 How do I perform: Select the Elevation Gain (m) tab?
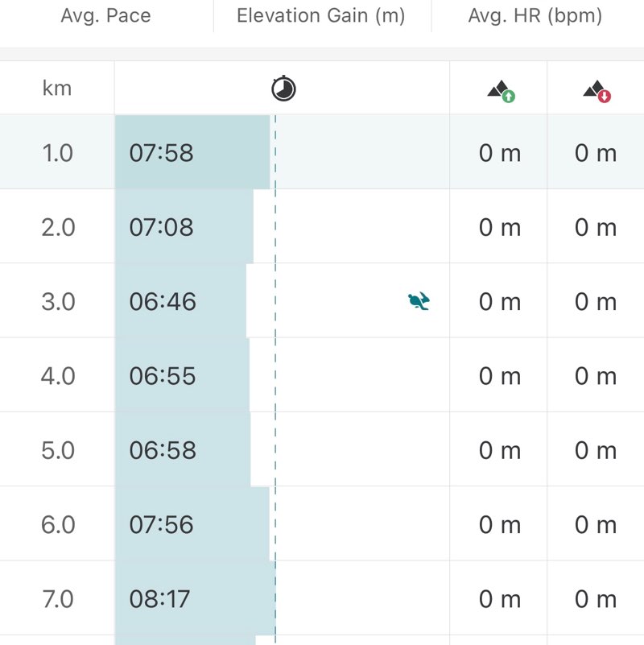click(321, 16)
